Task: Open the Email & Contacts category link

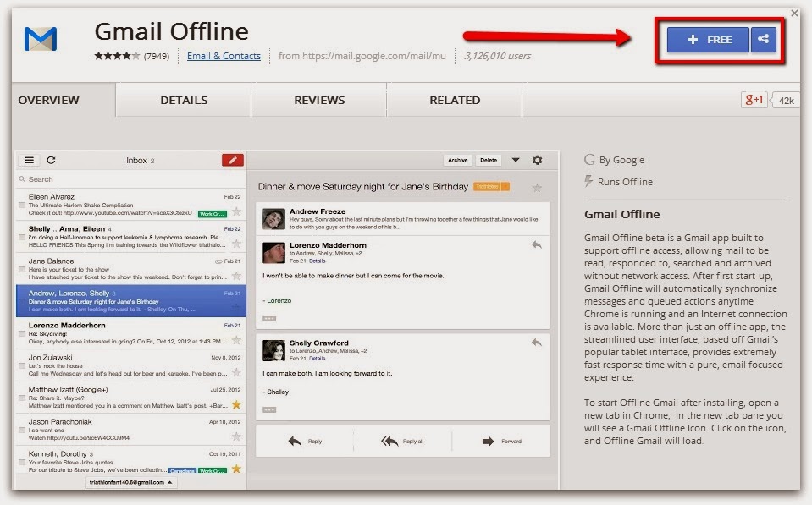Action: tap(224, 56)
